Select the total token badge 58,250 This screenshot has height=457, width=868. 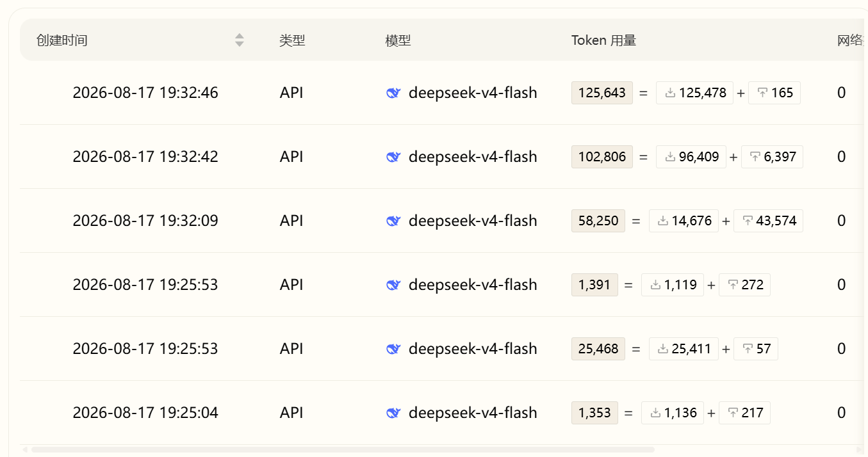coord(598,221)
